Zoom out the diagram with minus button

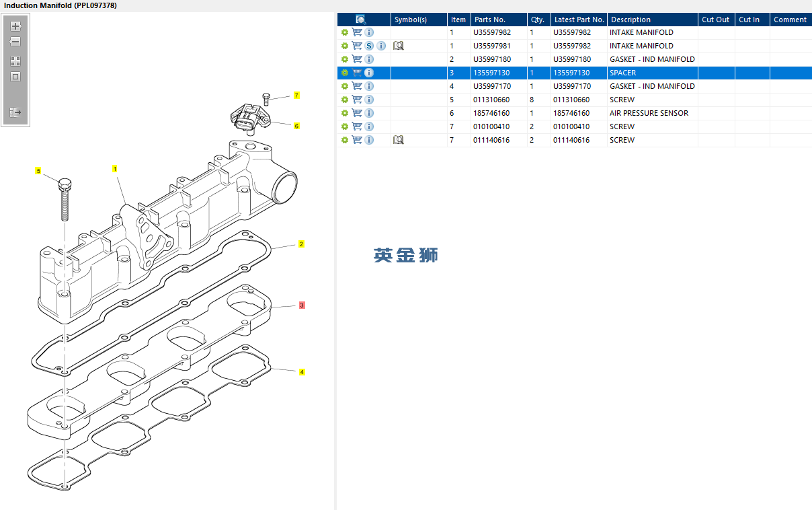coord(15,42)
